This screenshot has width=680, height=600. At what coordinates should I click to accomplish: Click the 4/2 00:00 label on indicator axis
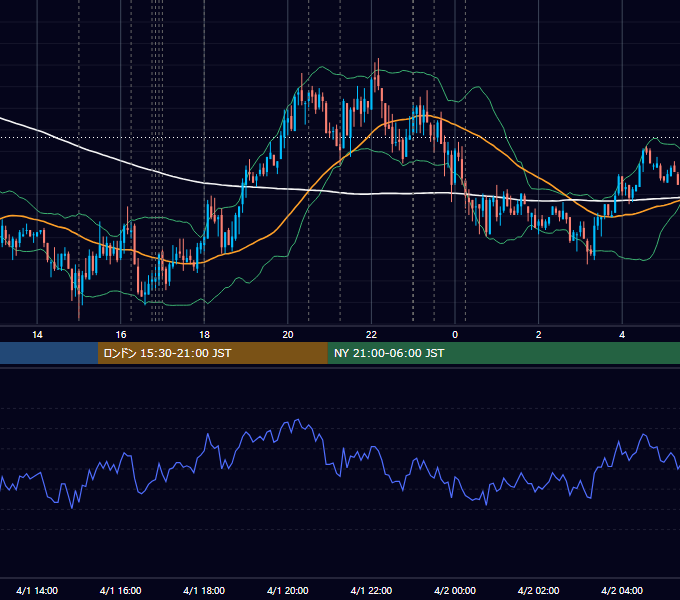(x=455, y=590)
